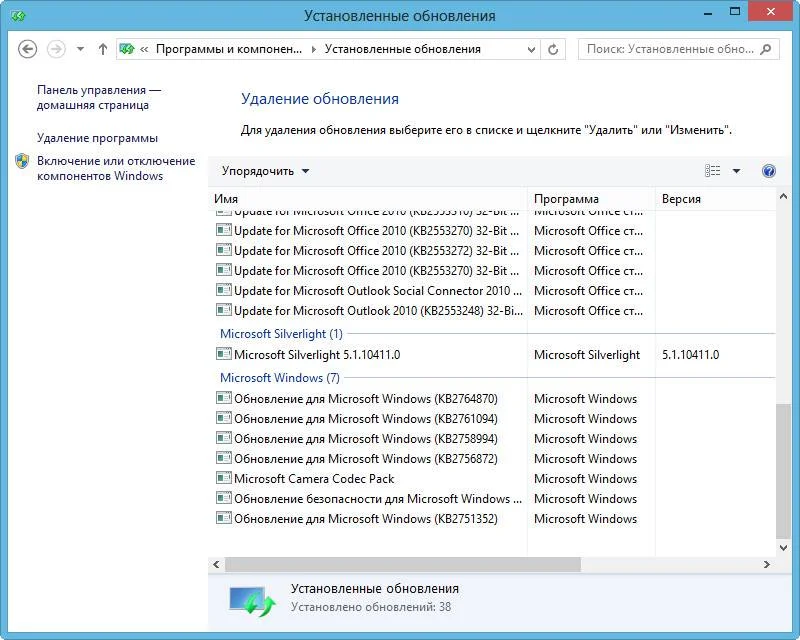The image size is (800, 640).
Task: Open Программы и компонен... breadcrumb
Action: click(229, 49)
